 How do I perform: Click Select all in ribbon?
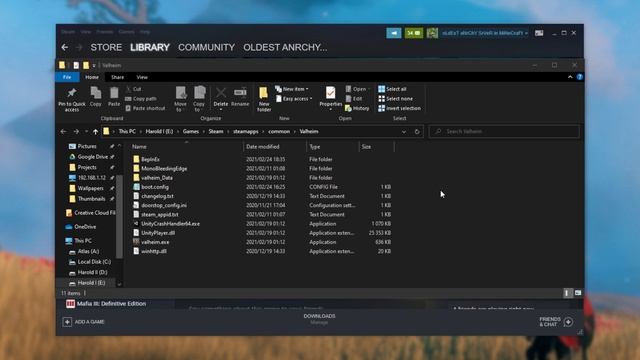392,89
